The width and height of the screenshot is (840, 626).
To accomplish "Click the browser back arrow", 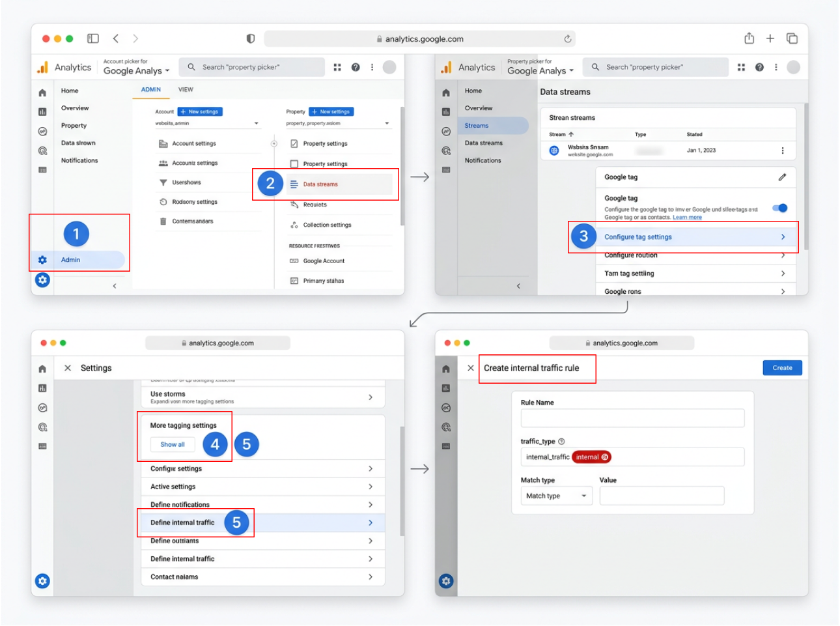I will [x=115, y=38].
